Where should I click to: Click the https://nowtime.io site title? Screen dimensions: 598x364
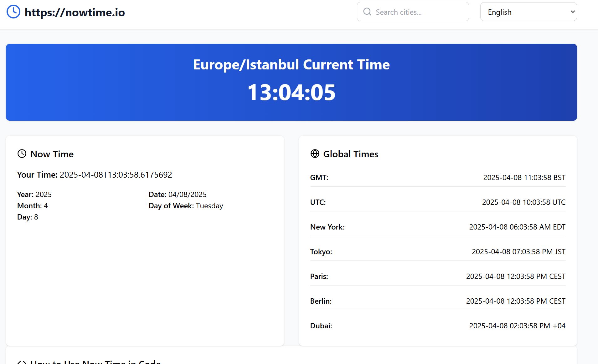coord(75,12)
